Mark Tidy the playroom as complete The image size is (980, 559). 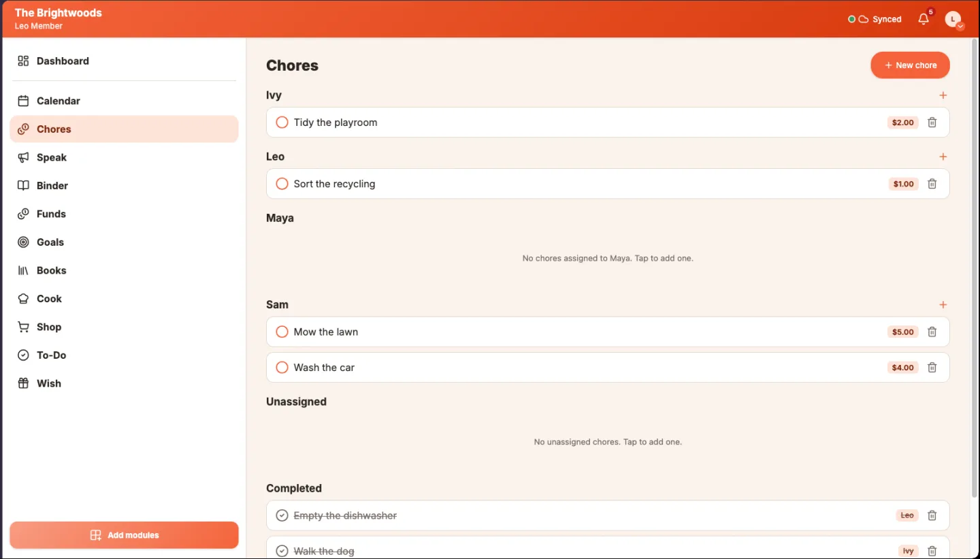[282, 123]
